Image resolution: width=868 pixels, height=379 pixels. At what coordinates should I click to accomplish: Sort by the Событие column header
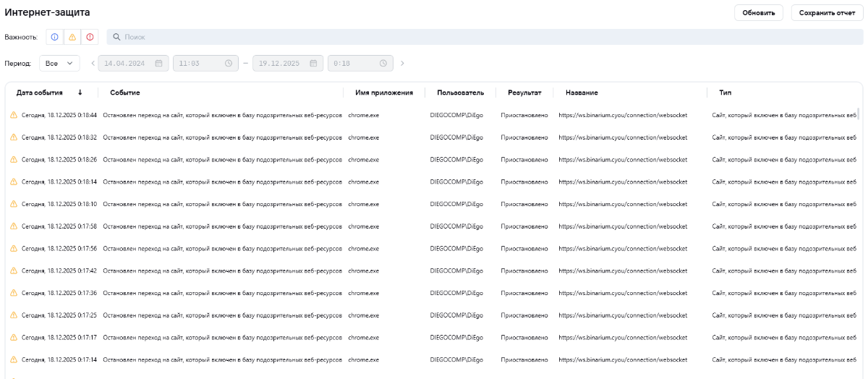[124, 93]
